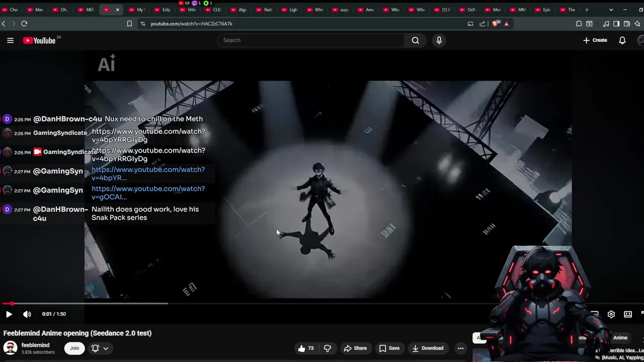Open browser extensions puzzle icon
The height and width of the screenshot is (362, 644).
click(x=579, y=24)
